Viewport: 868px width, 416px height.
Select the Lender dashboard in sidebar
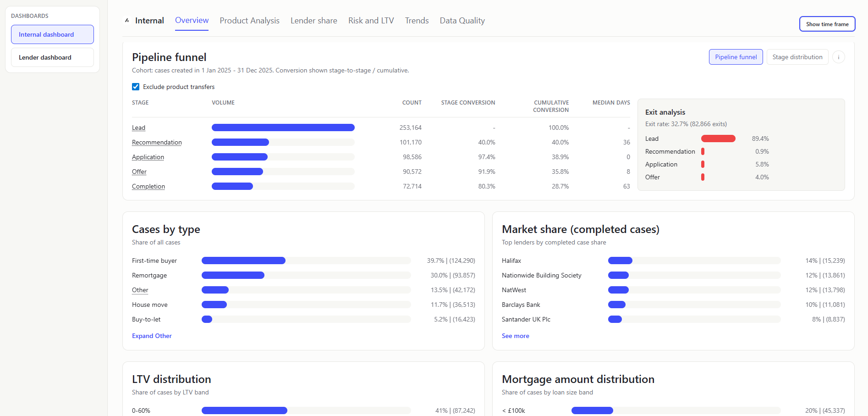click(52, 57)
